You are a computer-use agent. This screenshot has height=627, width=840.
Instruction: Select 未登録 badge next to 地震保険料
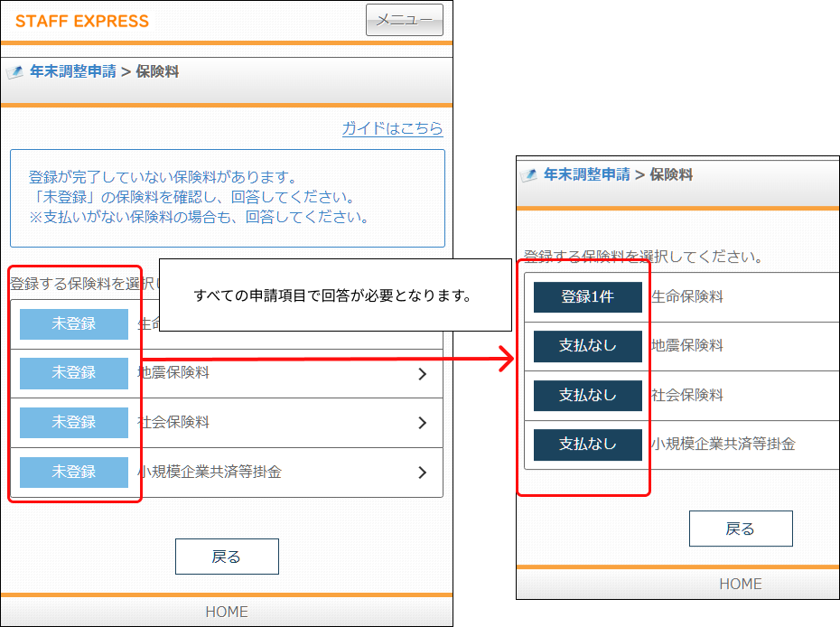[x=74, y=373]
